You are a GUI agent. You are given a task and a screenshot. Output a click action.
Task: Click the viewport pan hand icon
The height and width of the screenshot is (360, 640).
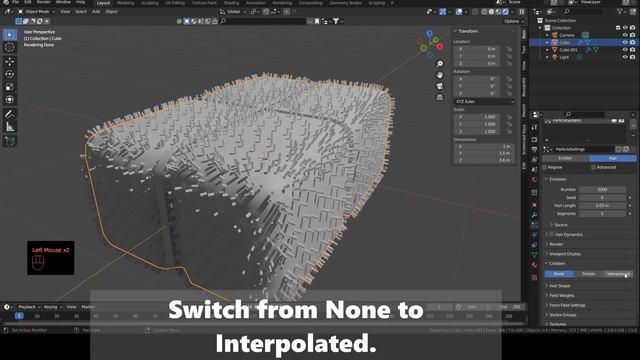[440, 75]
